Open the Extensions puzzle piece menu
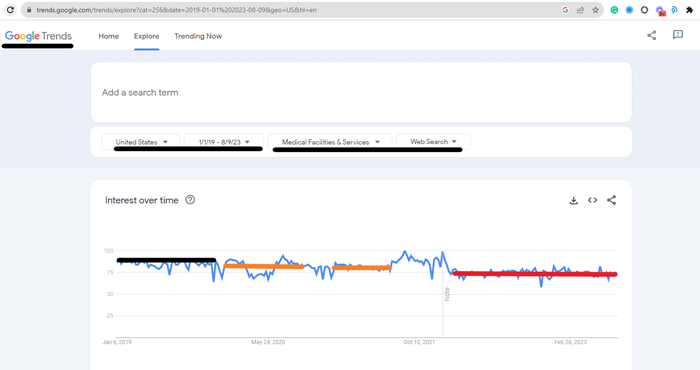 click(x=689, y=10)
